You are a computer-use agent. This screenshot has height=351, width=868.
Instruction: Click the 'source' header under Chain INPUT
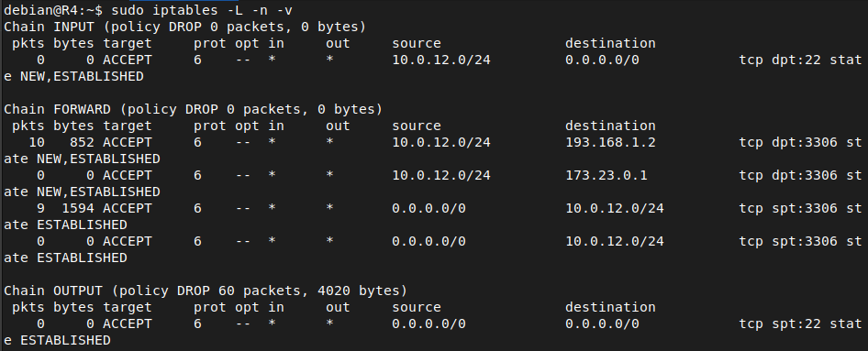click(417, 43)
